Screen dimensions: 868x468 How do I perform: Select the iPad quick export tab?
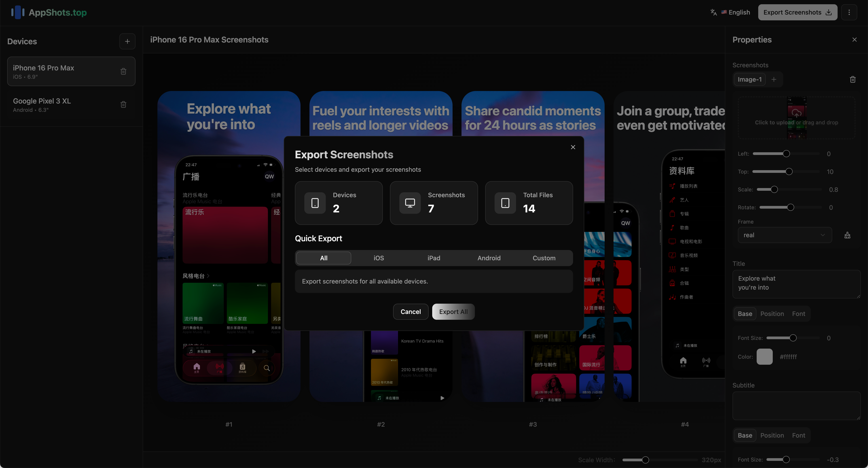(434, 258)
